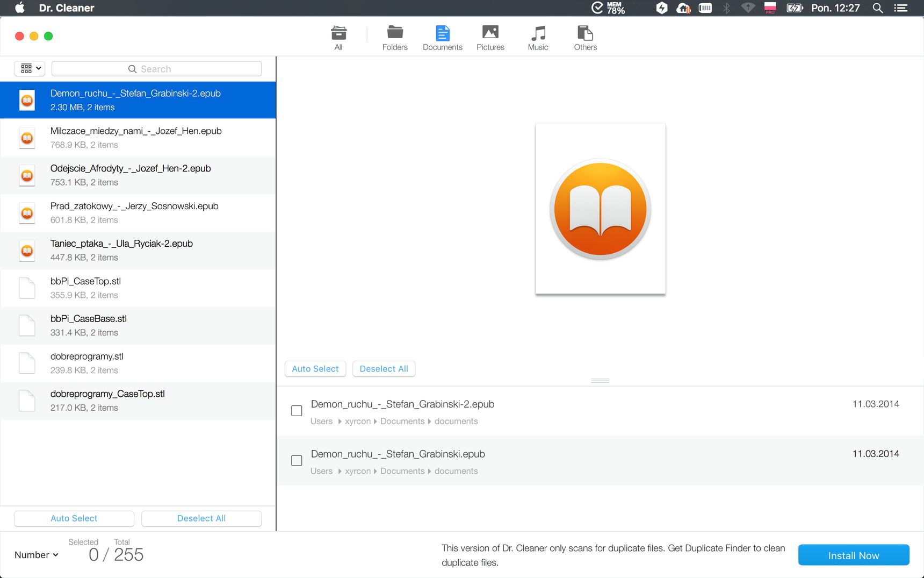The height and width of the screenshot is (578, 924).
Task: Open the MEM 78% memory status item
Action: click(608, 8)
